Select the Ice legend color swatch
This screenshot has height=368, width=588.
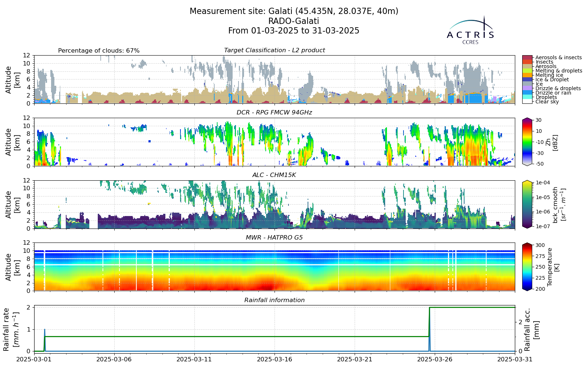point(527,84)
